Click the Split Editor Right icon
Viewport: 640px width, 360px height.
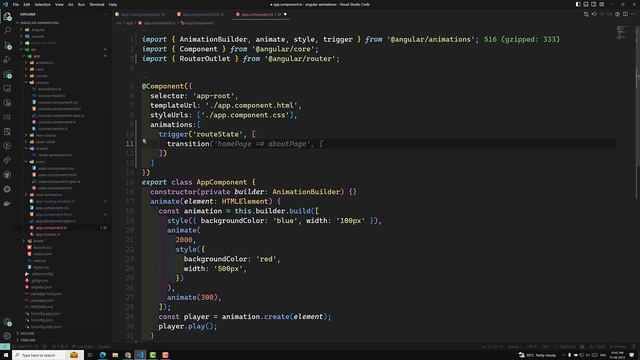[x=625, y=14]
